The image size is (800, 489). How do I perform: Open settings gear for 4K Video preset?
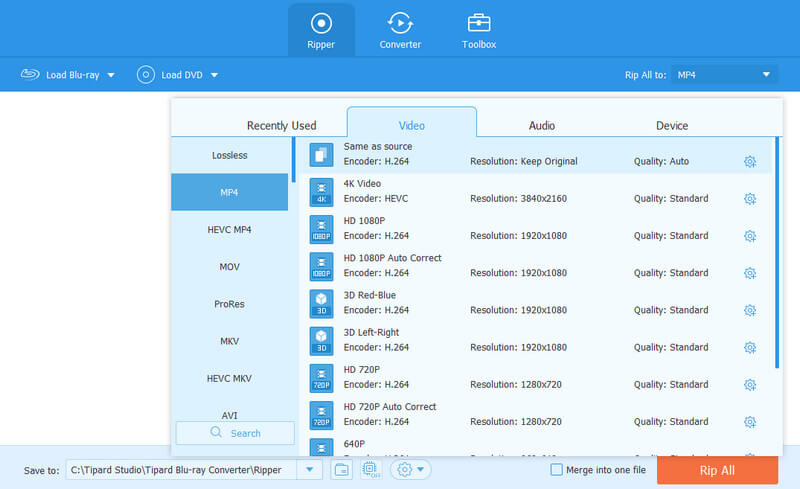tap(749, 199)
